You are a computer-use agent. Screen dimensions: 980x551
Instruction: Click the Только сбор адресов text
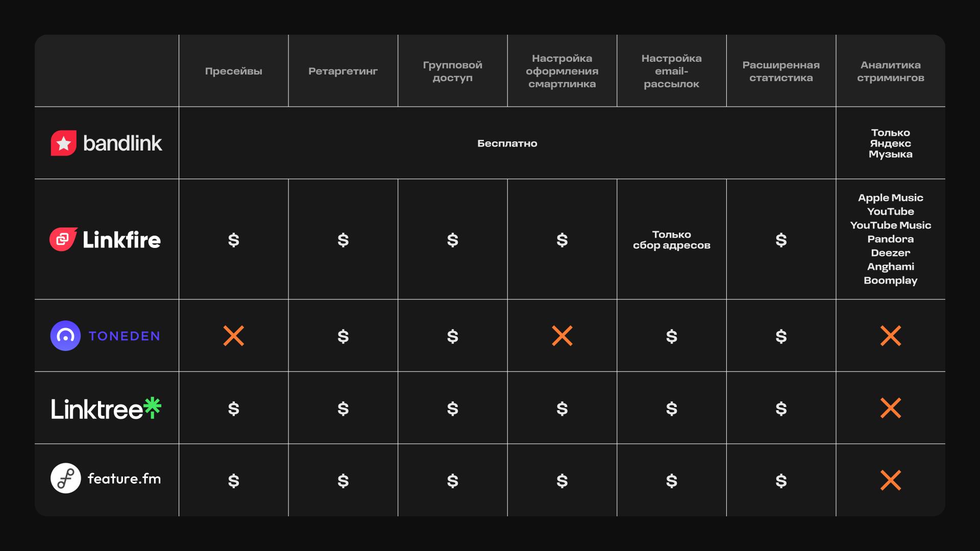pos(671,240)
